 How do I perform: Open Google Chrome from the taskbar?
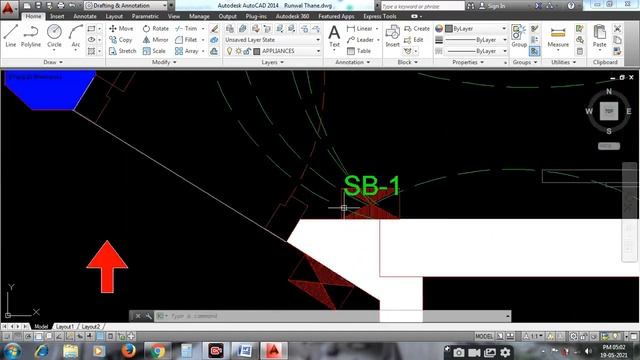[157, 351]
